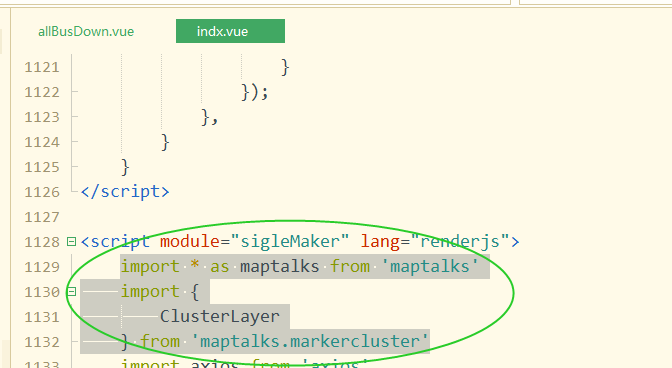The width and height of the screenshot is (672, 368).
Task: Click the closing </script> tag
Action: pos(125,191)
